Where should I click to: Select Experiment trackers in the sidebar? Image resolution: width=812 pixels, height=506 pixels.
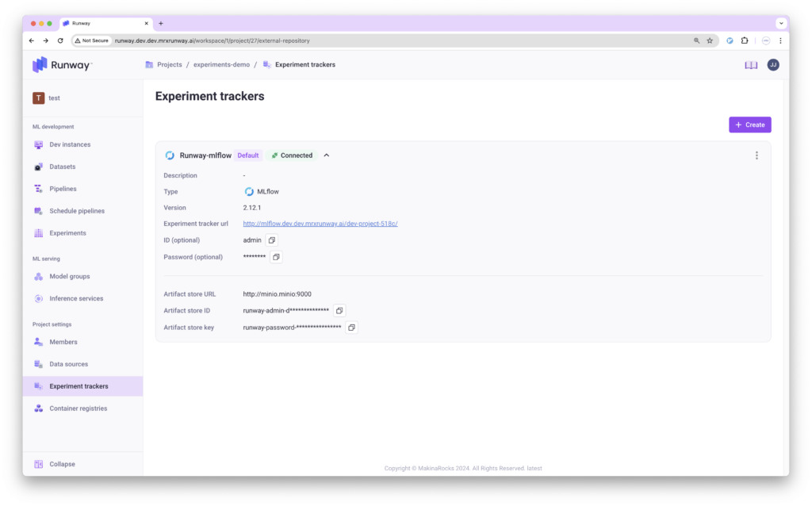[x=82, y=386]
